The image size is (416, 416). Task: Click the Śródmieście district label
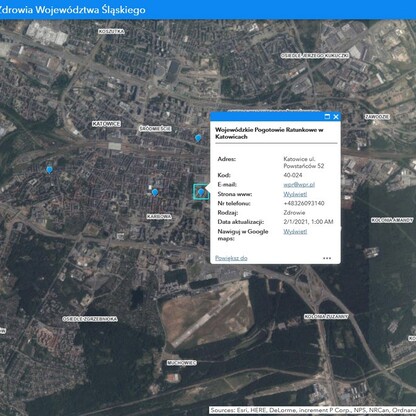[155, 128]
